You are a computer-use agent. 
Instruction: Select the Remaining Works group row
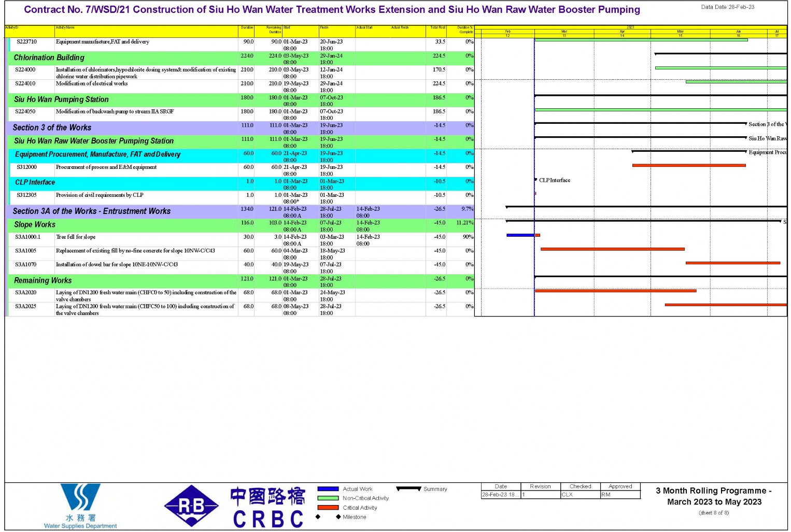239,282
